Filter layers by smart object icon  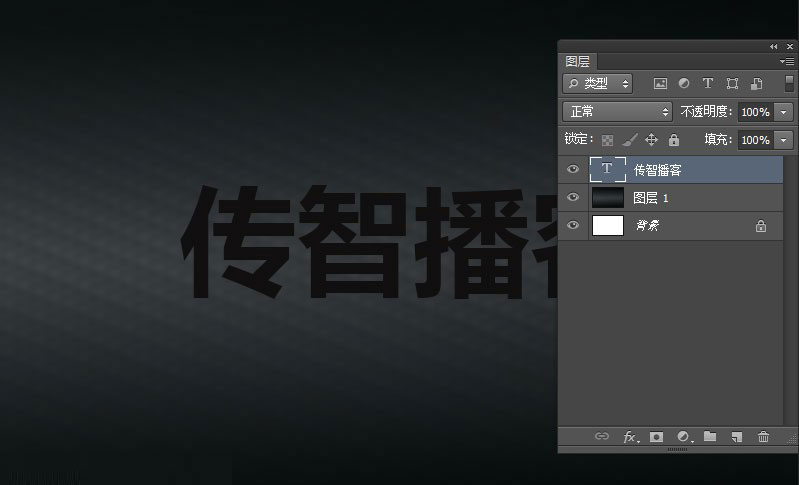[x=757, y=84]
